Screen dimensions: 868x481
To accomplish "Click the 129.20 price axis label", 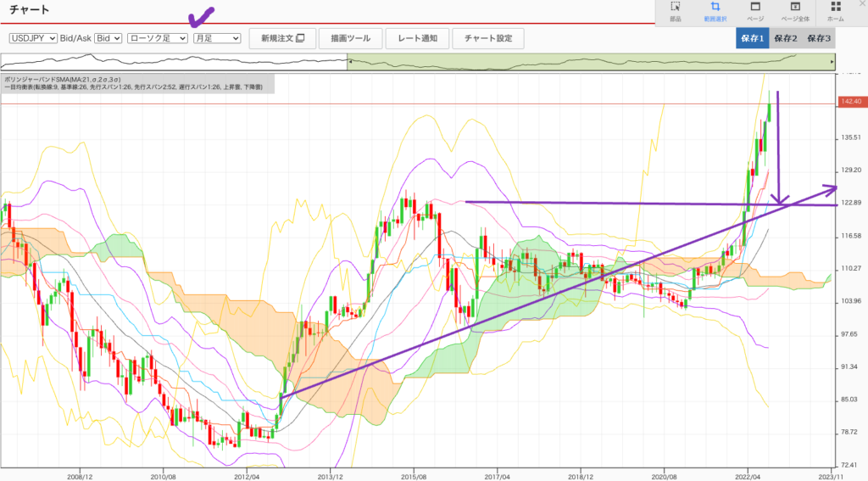I will pyautogui.click(x=851, y=171).
